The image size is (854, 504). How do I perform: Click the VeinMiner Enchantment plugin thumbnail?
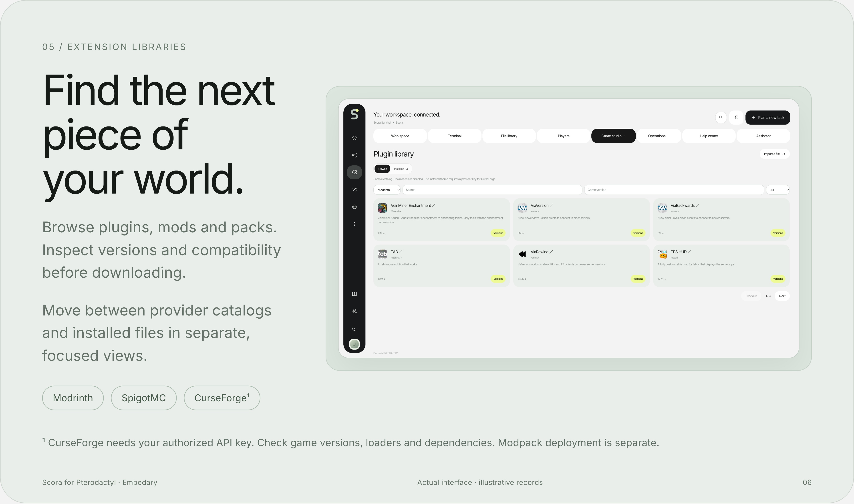point(383,208)
